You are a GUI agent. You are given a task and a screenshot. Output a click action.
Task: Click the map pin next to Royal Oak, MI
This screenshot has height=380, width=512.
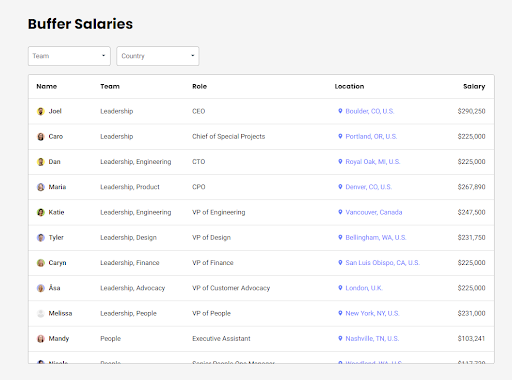click(x=340, y=162)
